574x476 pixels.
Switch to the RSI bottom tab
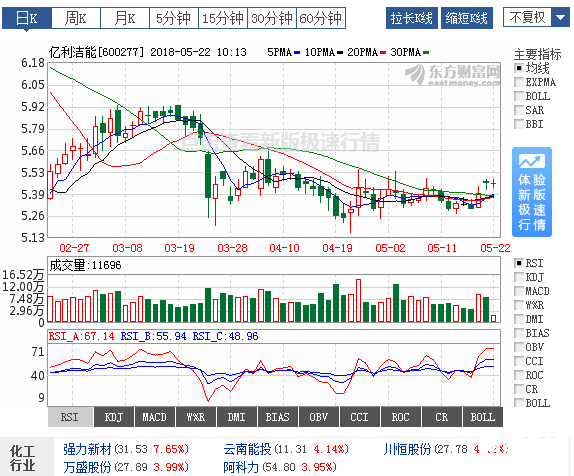pyautogui.click(x=70, y=417)
